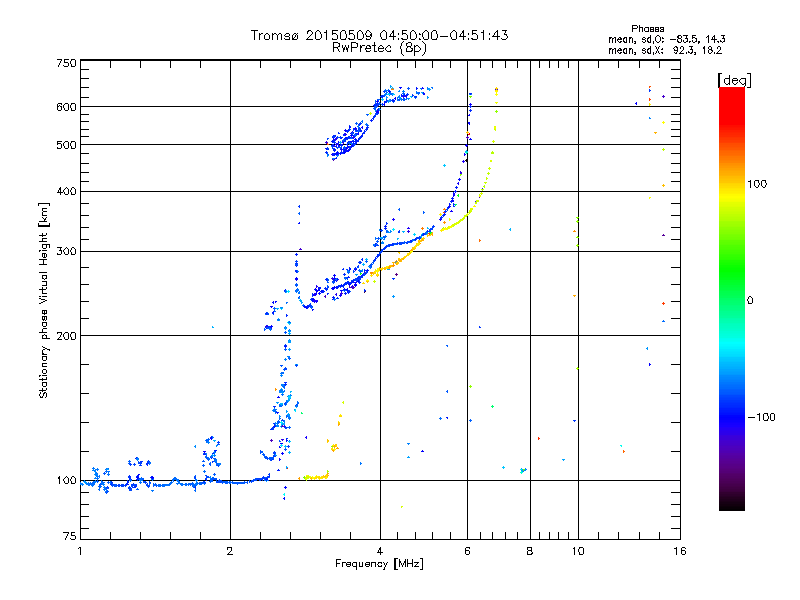Click y-axis tick label '600'

pyautogui.click(x=66, y=107)
